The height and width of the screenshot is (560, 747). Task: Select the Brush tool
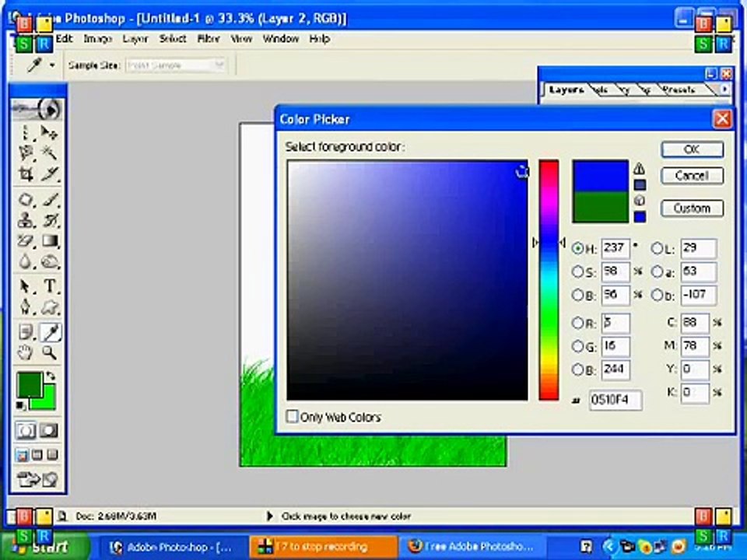pyautogui.click(x=50, y=199)
